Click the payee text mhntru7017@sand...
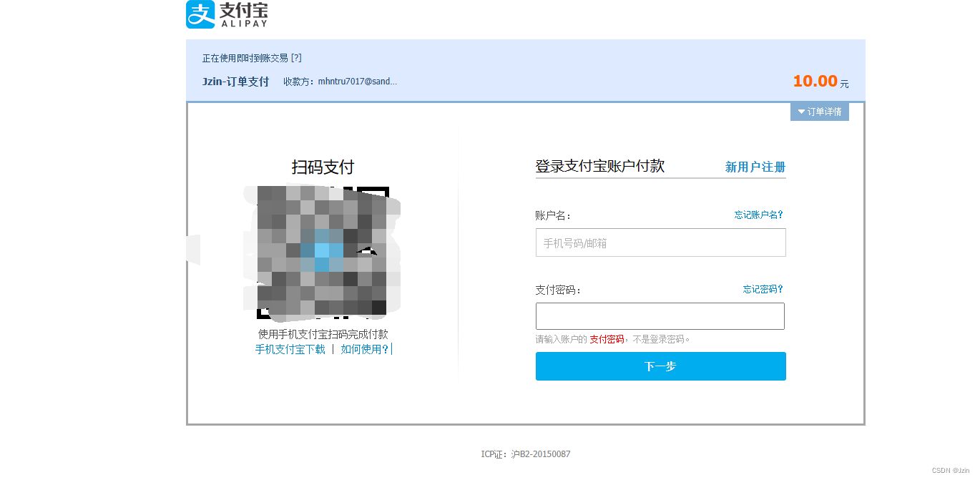 pos(357,82)
